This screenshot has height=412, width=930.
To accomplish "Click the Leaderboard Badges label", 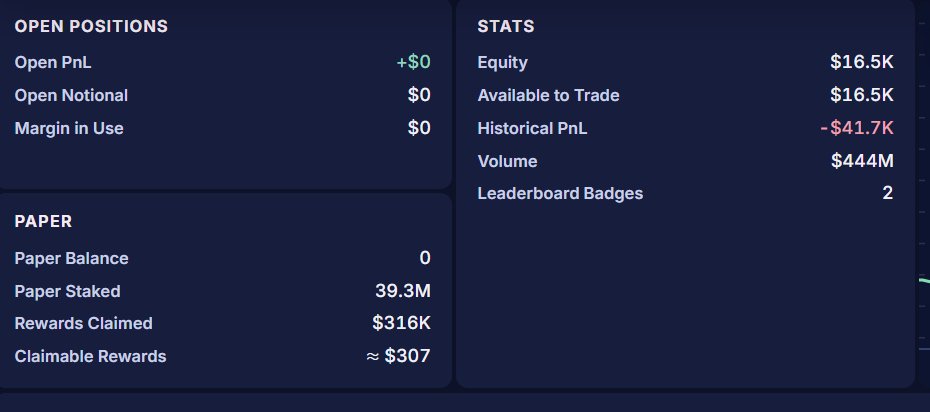I will [560, 193].
